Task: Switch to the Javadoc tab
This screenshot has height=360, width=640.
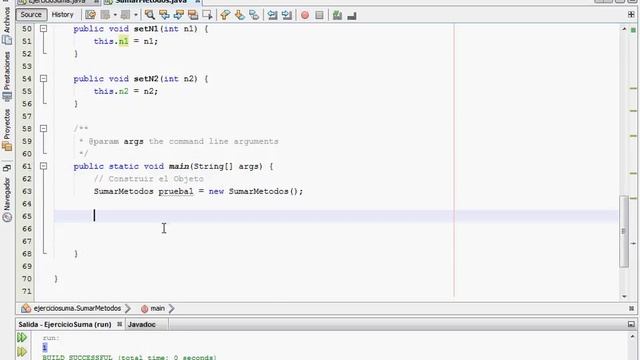Action: [142, 324]
